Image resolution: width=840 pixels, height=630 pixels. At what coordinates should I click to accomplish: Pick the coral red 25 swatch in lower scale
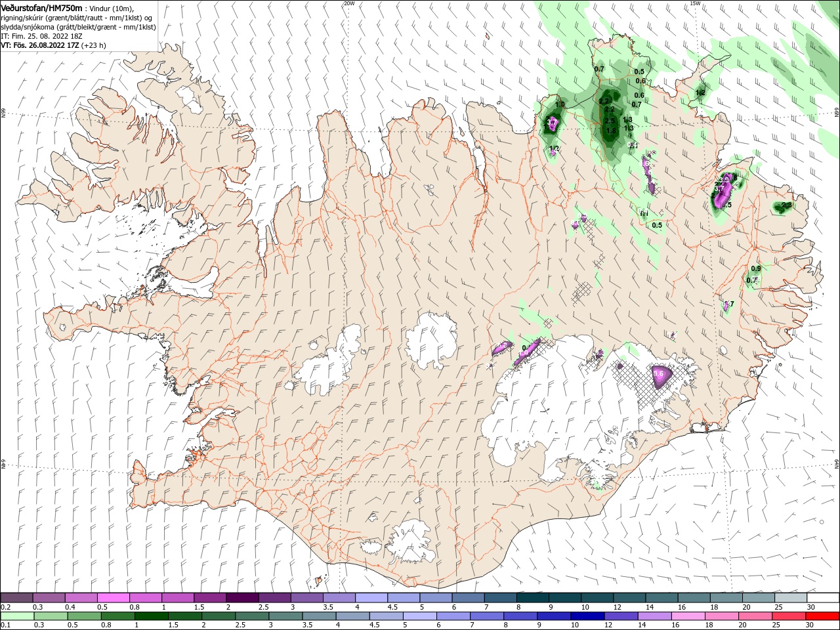point(789,616)
